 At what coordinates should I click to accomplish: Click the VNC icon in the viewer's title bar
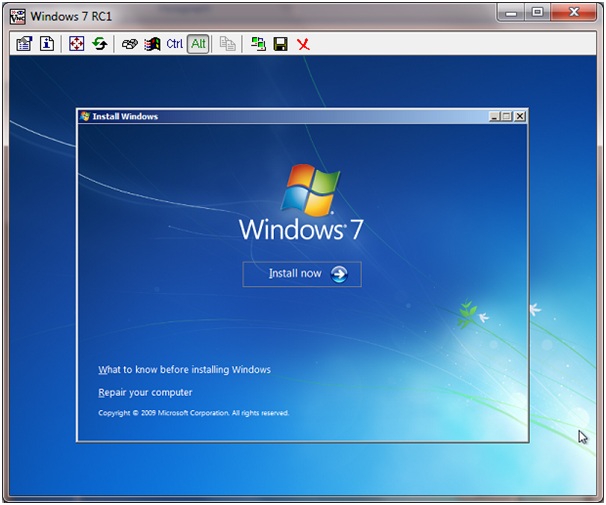pos(17,17)
